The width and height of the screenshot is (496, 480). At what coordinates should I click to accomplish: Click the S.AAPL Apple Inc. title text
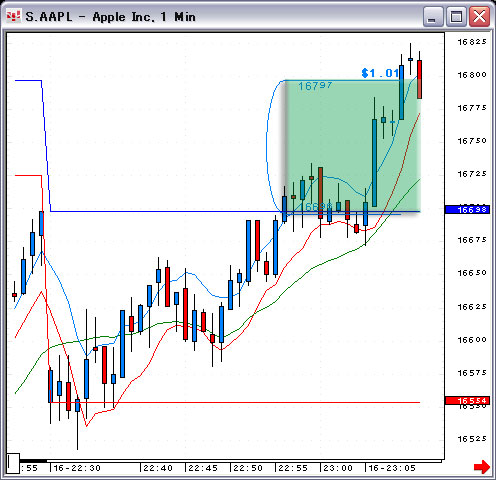[110, 17]
